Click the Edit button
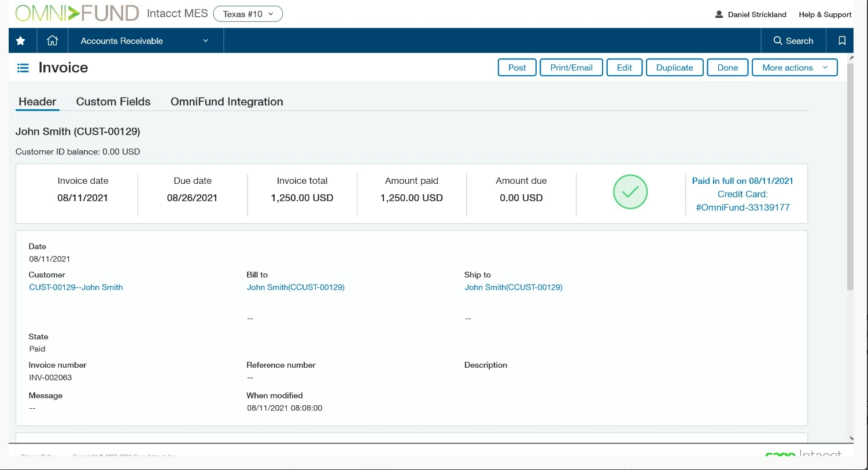 click(x=625, y=68)
